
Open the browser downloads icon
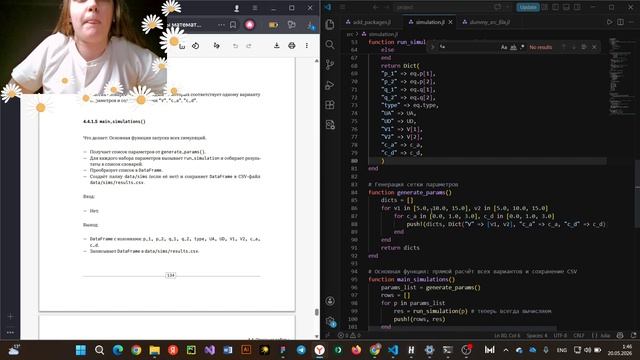coord(311,25)
